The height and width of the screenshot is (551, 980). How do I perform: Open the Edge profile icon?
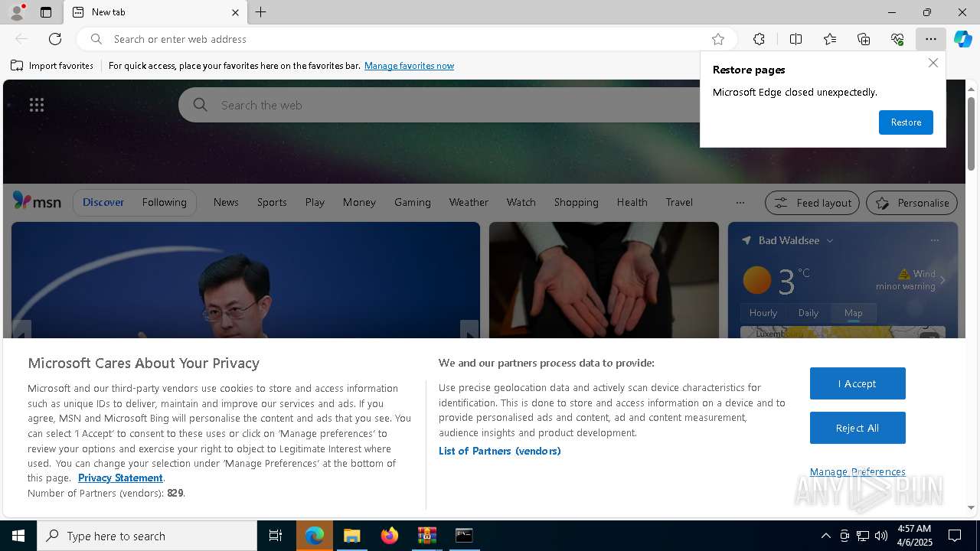(x=17, y=12)
